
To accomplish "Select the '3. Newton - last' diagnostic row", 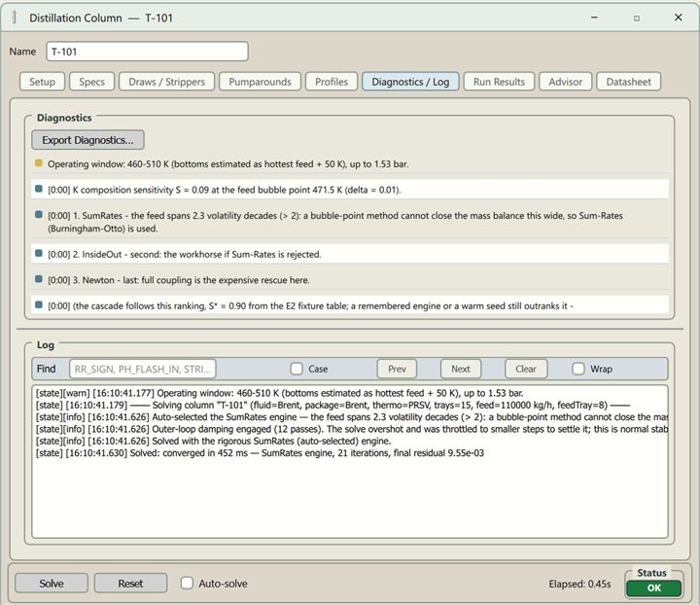I will point(350,279).
